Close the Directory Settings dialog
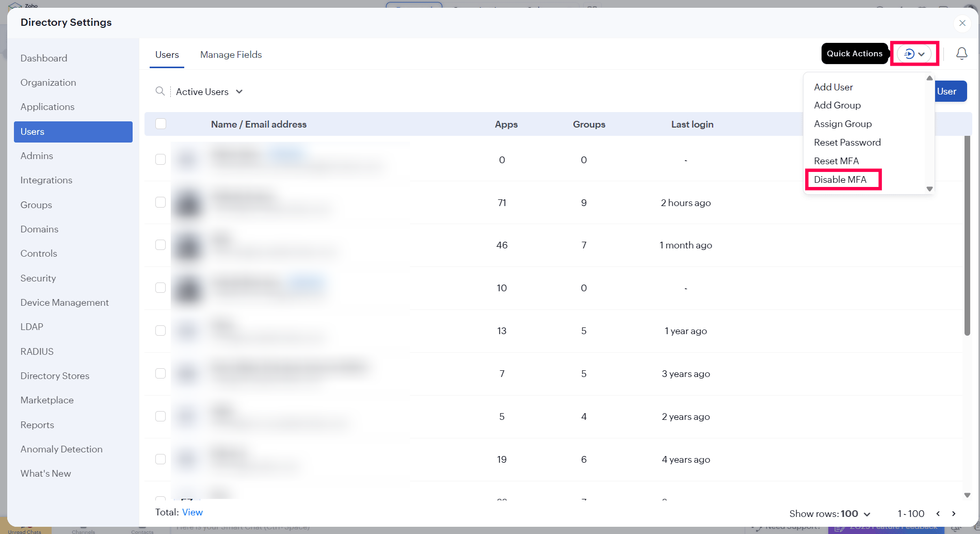This screenshot has width=980, height=534. [962, 23]
